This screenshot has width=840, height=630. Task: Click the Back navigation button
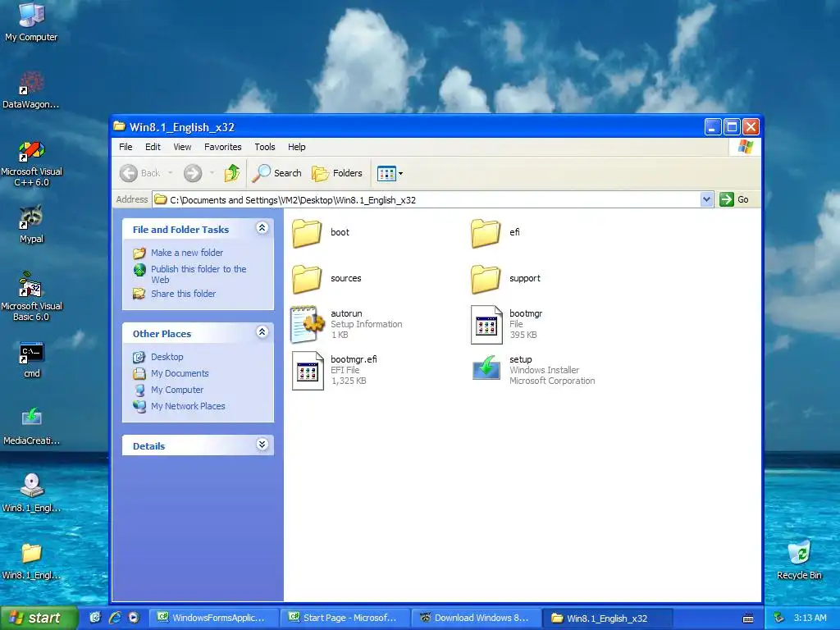tap(140, 173)
